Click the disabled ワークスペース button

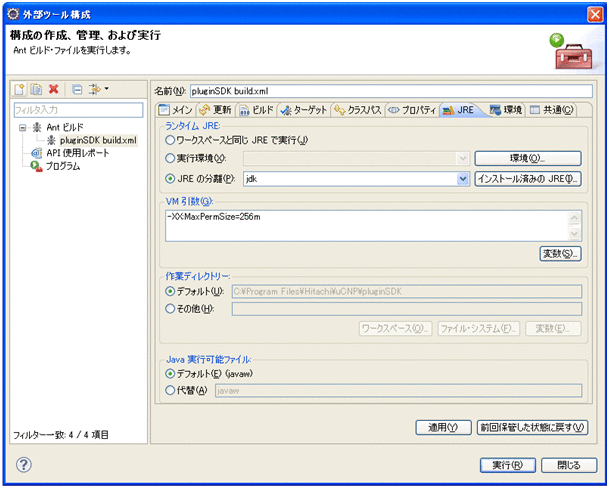pyautogui.click(x=395, y=328)
